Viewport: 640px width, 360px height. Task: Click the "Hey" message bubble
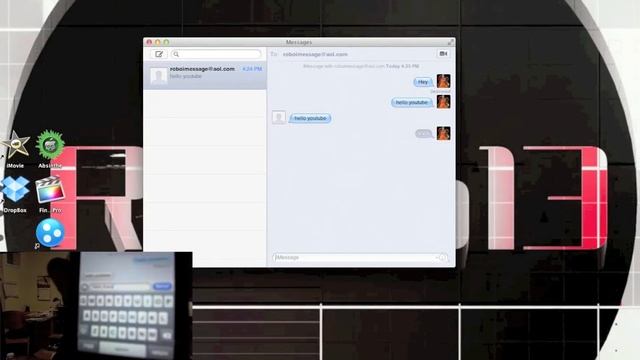pos(423,82)
